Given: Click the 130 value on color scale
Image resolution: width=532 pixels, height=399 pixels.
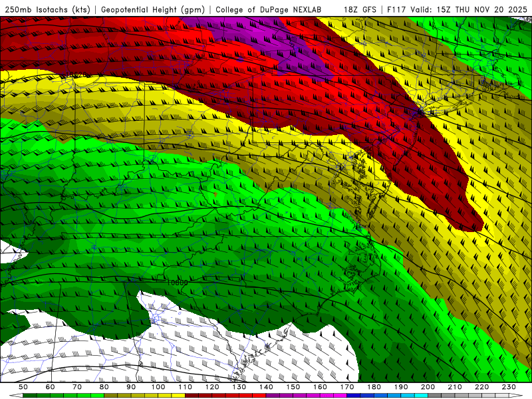Looking at the screenshot, I should click(239, 387).
